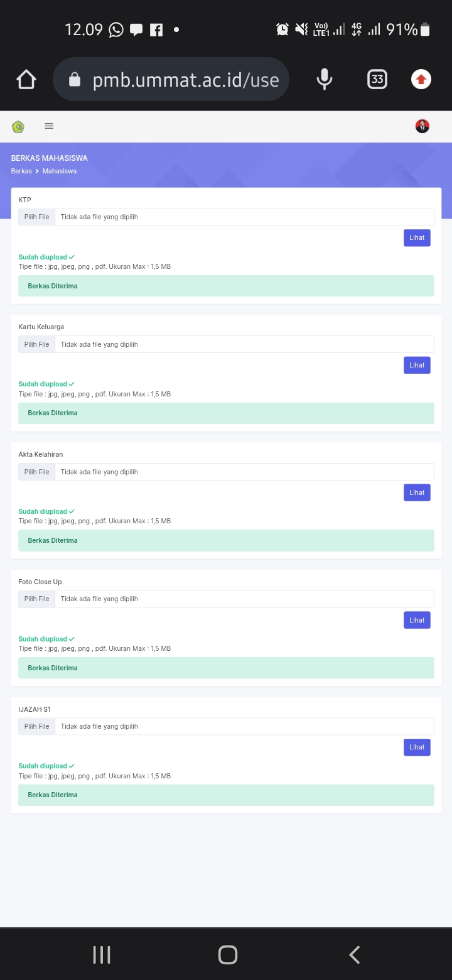Click the Berkas breadcrumb link
This screenshot has height=980, width=452.
tap(21, 171)
